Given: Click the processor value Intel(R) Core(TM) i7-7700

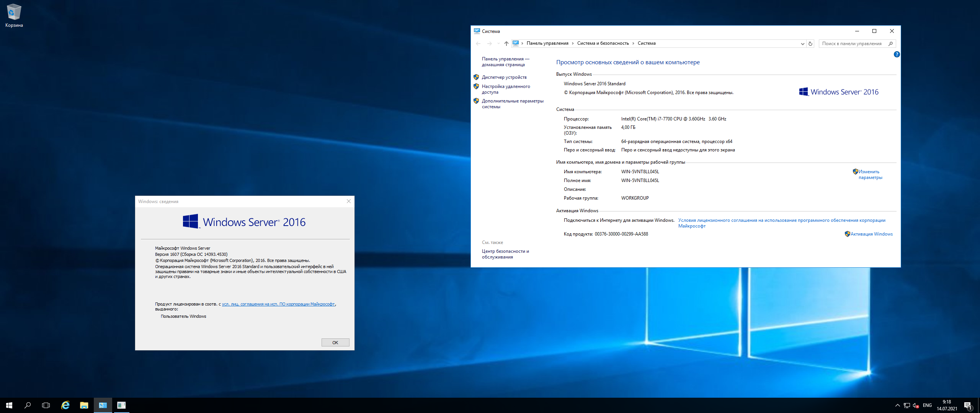Looking at the screenshot, I should pyautogui.click(x=674, y=119).
